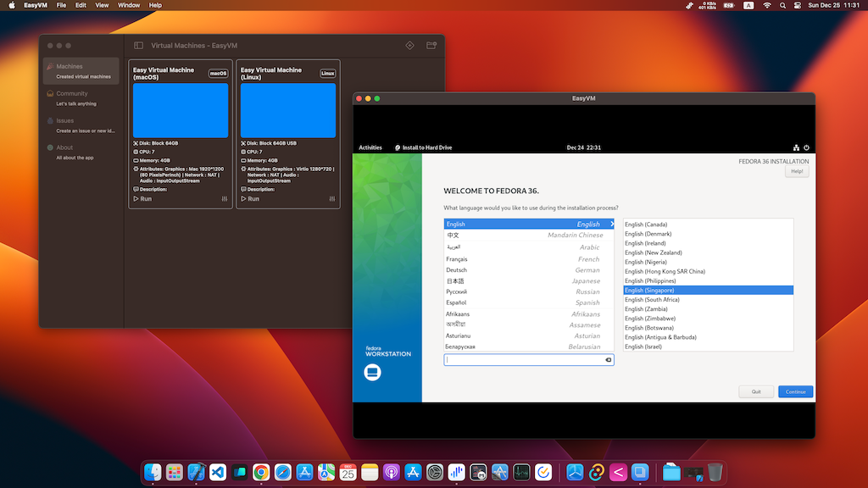This screenshot has height=488, width=868.
Task: Click 'Disk: Block 64GB USB' on Linux machine
Action: pyautogui.click(x=269, y=143)
